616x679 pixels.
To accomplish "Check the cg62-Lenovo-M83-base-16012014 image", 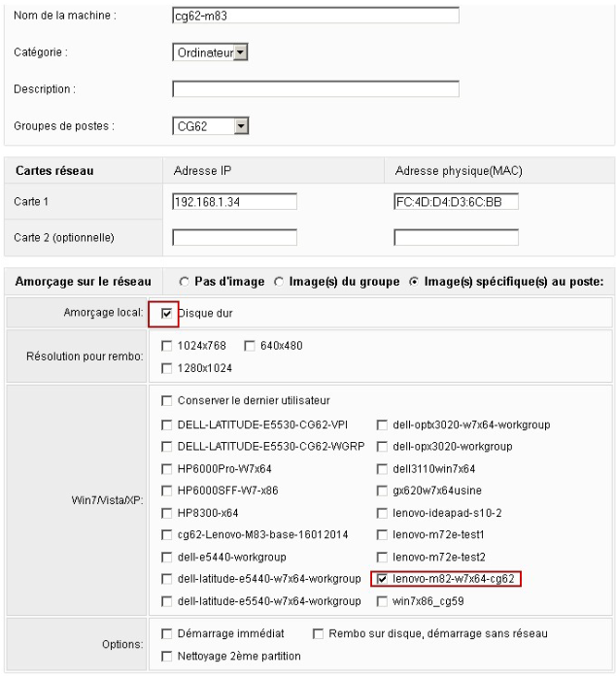I will [167, 534].
